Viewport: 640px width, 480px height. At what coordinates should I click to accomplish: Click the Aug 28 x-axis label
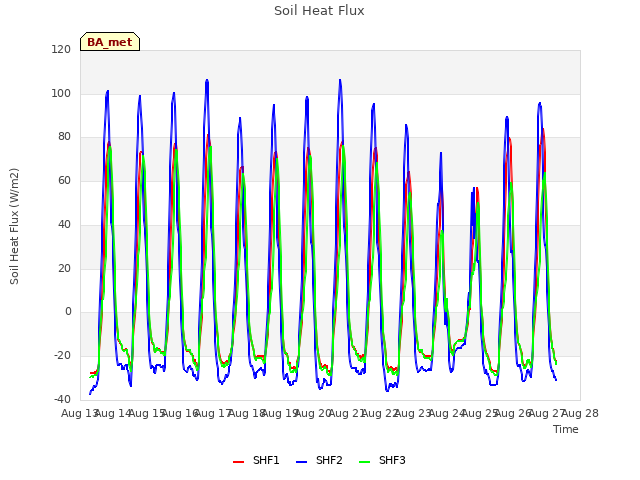tap(580, 413)
